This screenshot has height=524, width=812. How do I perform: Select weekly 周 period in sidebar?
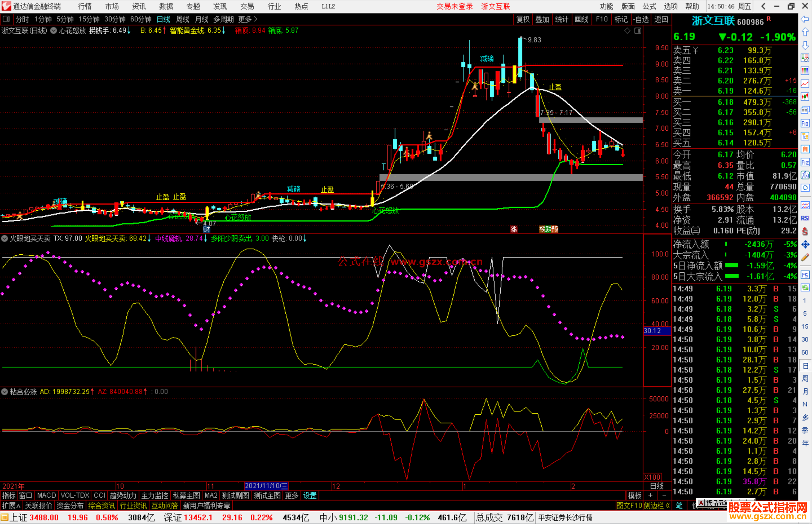tap(805, 379)
